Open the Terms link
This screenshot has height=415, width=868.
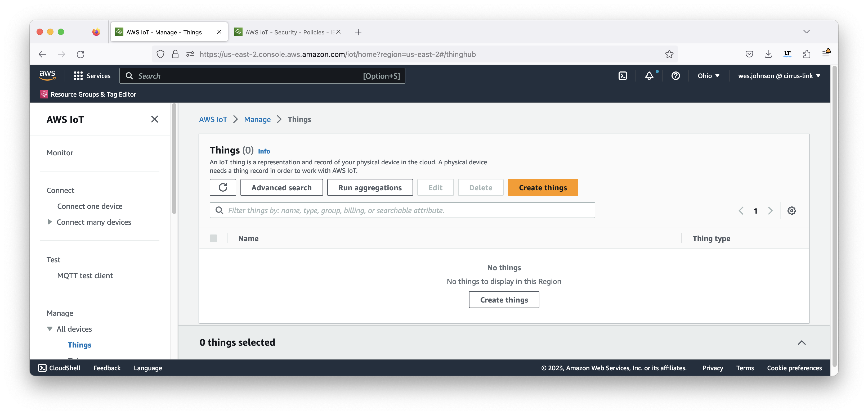[x=745, y=368]
